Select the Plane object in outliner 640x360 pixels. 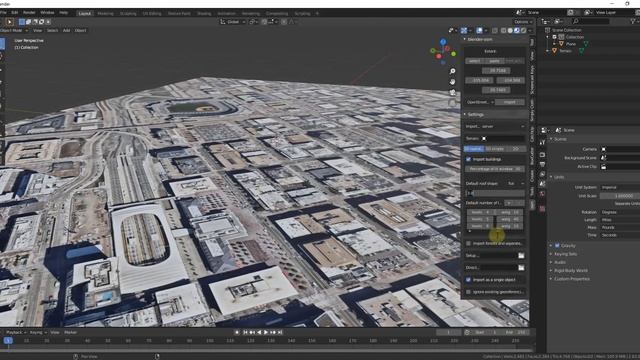coord(570,44)
